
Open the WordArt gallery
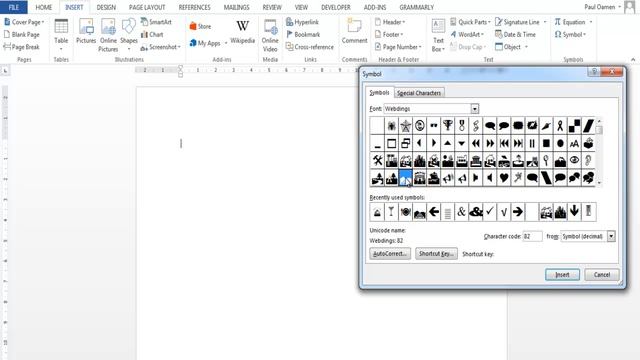[x=467, y=35]
